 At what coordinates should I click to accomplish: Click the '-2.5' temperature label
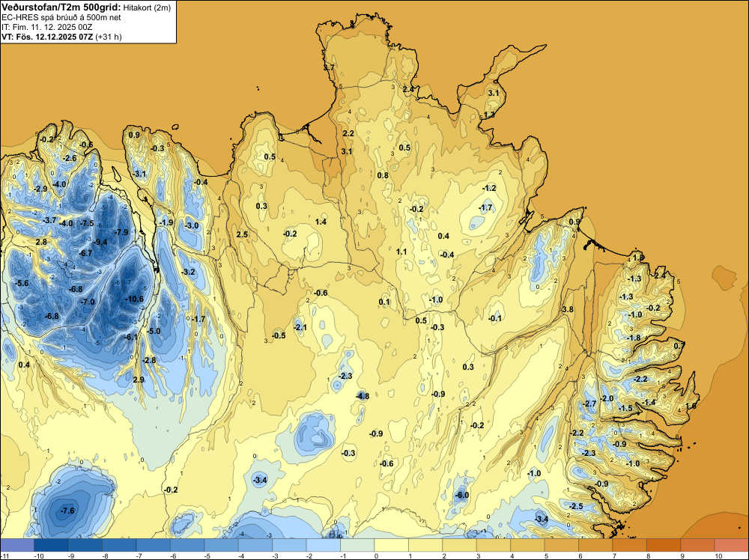(575, 506)
